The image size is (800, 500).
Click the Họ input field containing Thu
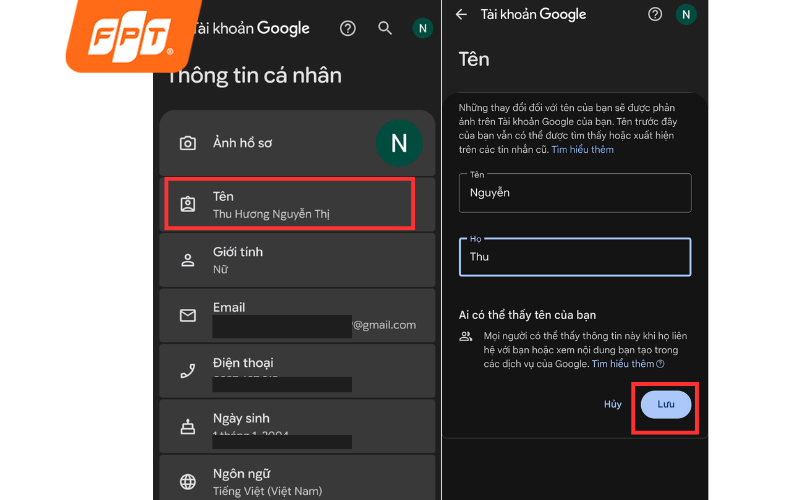click(575, 257)
